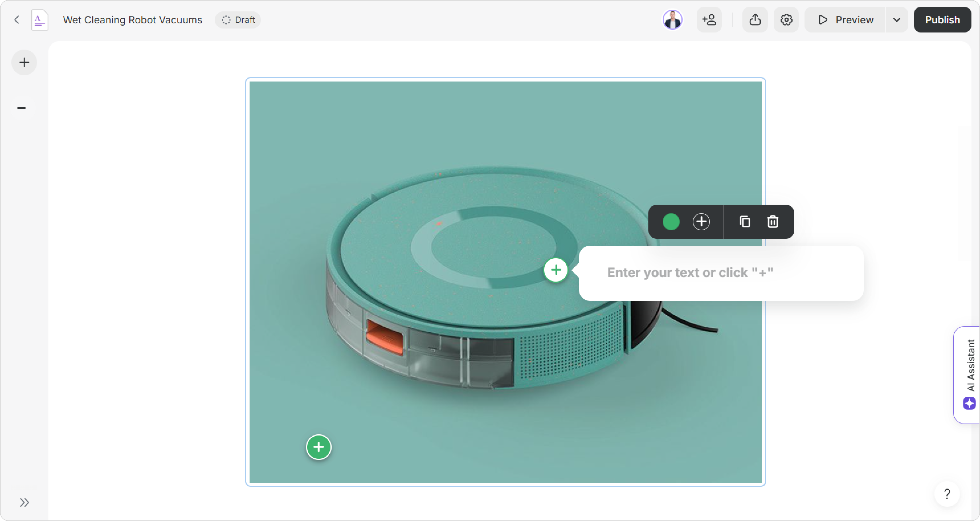Click the document type icon

(40, 20)
